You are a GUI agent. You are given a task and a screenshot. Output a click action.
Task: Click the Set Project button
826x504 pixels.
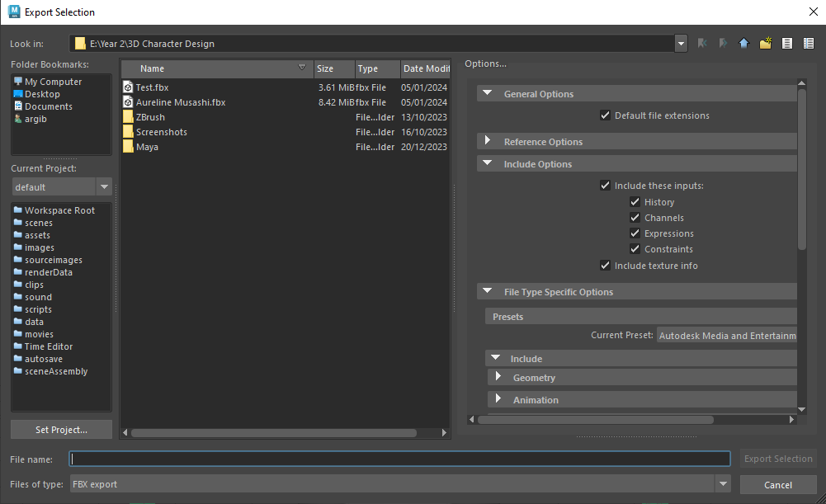click(x=62, y=430)
